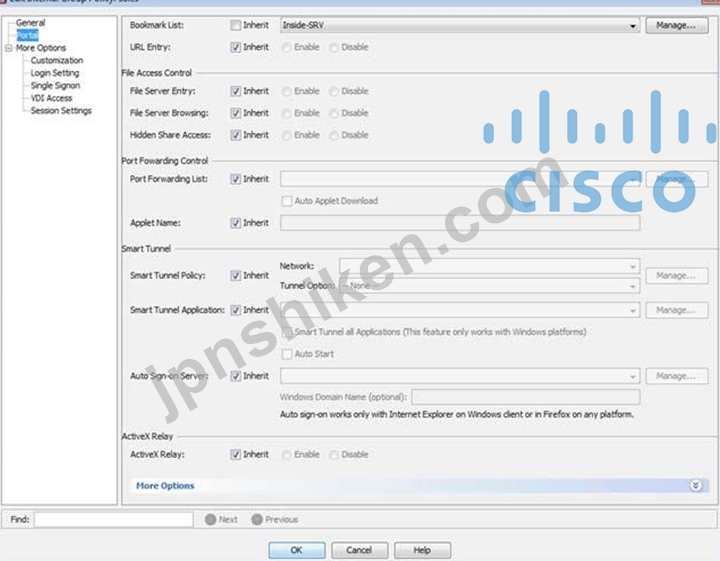The height and width of the screenshot is (561, 720).
Task: Click Manage button for Smart Tunnel Policy
Action: pyautogui.click(x=676, y=275)
